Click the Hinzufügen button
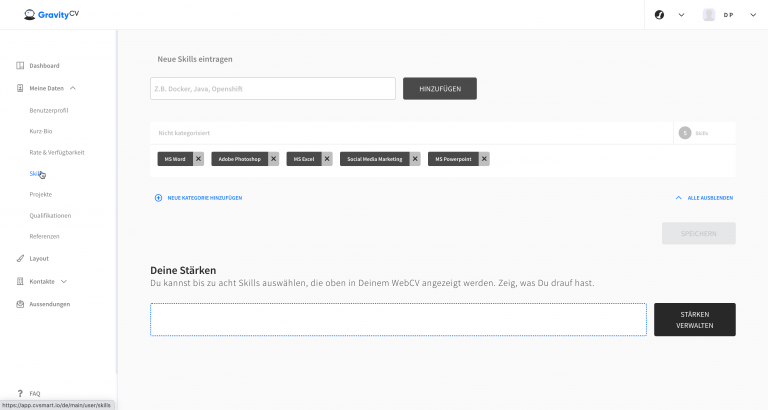Screen dimensions: 768x410 click(439, 89)
